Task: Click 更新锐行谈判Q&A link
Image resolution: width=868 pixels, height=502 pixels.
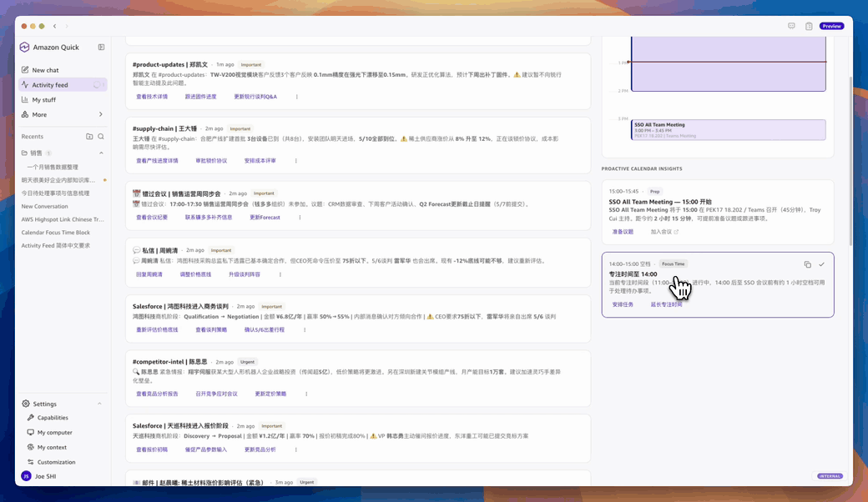Action: coord(255,97)
